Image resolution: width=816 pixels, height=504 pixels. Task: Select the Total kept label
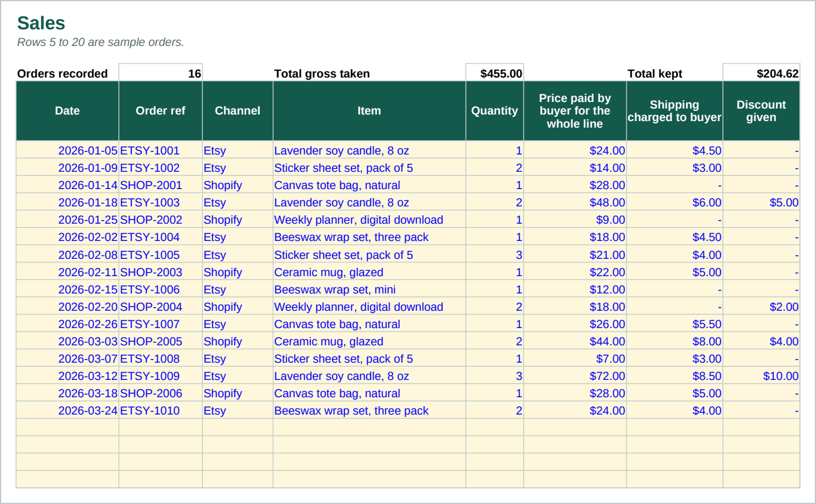[655, 73]
